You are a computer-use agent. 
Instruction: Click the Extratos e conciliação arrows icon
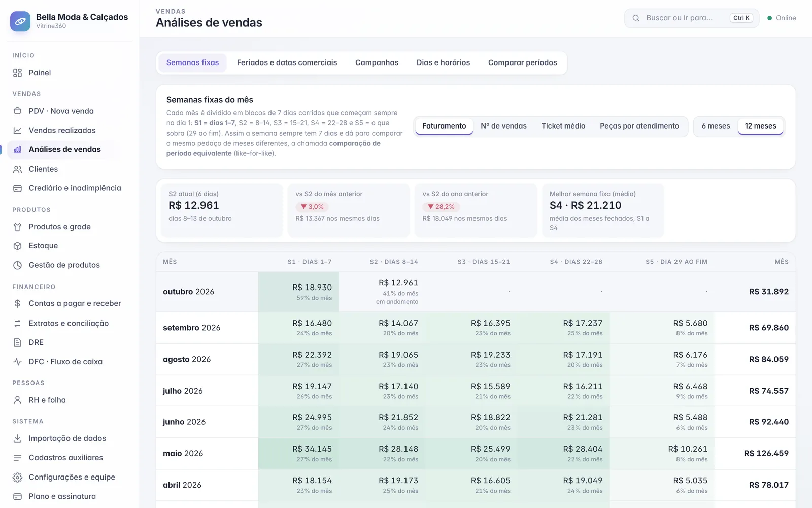pos(17,323)
